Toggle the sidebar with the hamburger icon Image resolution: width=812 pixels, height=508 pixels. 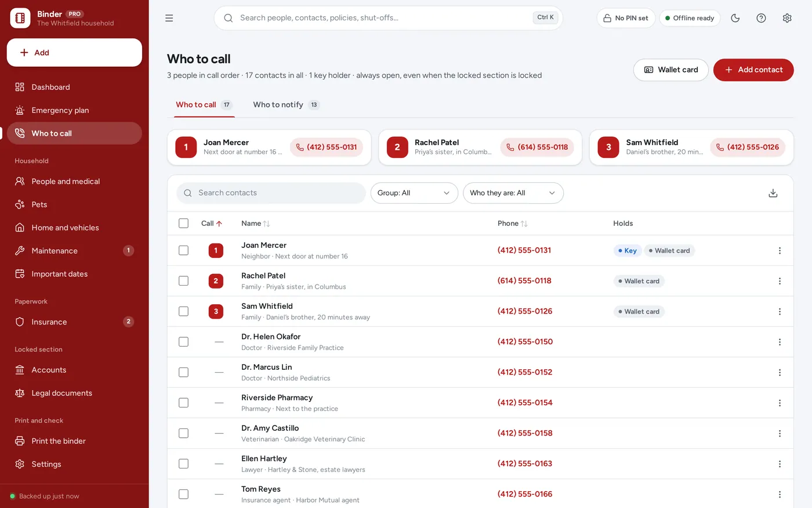(x=169, y=18)
